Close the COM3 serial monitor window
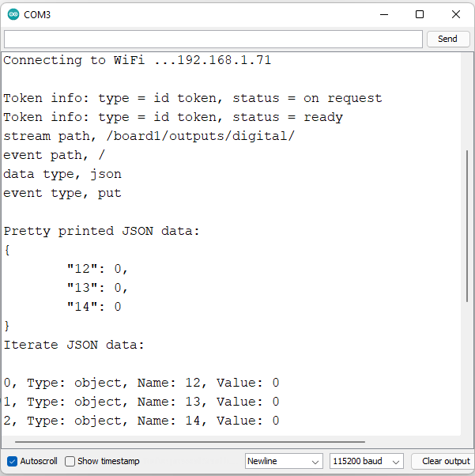The image size is (475, 476). (x=456, y=14)
